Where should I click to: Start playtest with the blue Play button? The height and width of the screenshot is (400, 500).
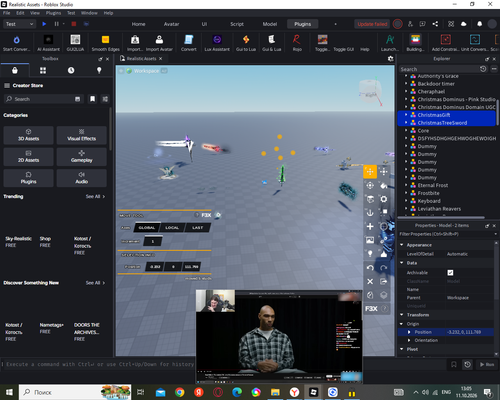[x=44, y=24]
